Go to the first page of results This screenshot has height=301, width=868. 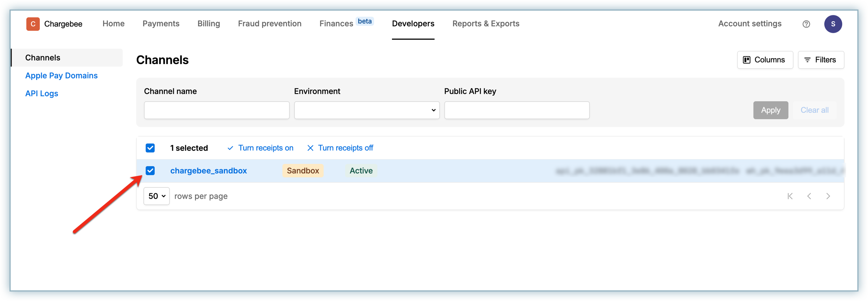pos(790,196)
